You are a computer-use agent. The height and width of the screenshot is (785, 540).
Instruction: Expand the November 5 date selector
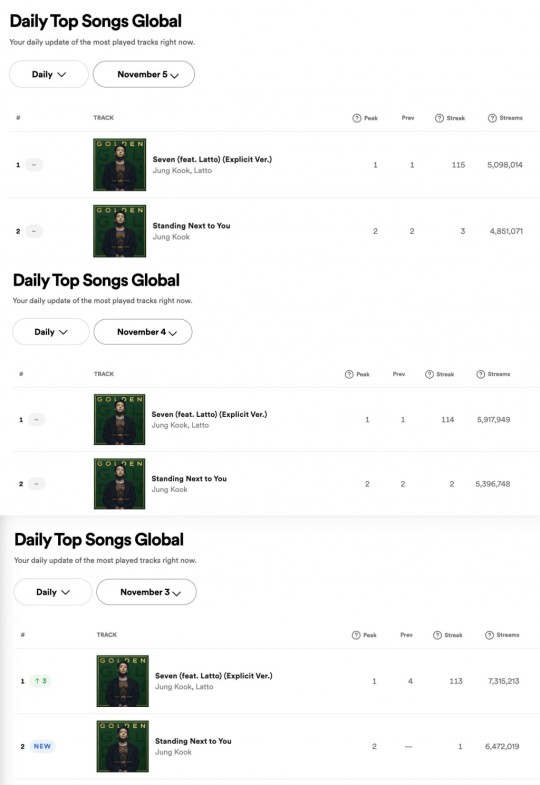[144, 74]
